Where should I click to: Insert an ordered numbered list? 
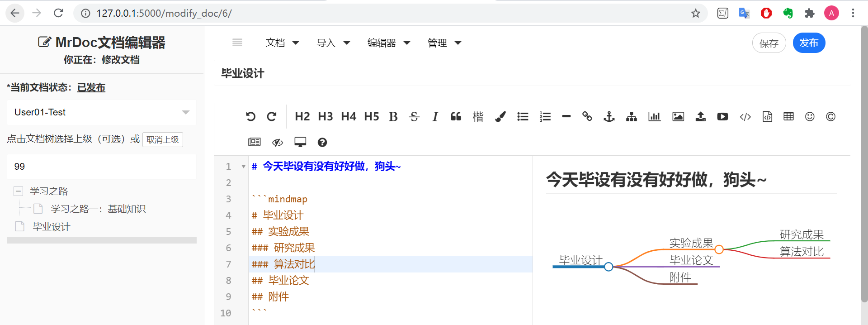(x=545, y=116)
